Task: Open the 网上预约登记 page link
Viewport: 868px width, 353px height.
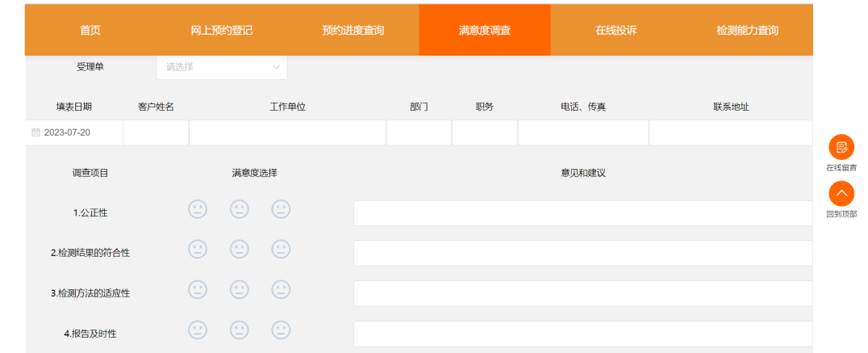Action: (222, 31)
